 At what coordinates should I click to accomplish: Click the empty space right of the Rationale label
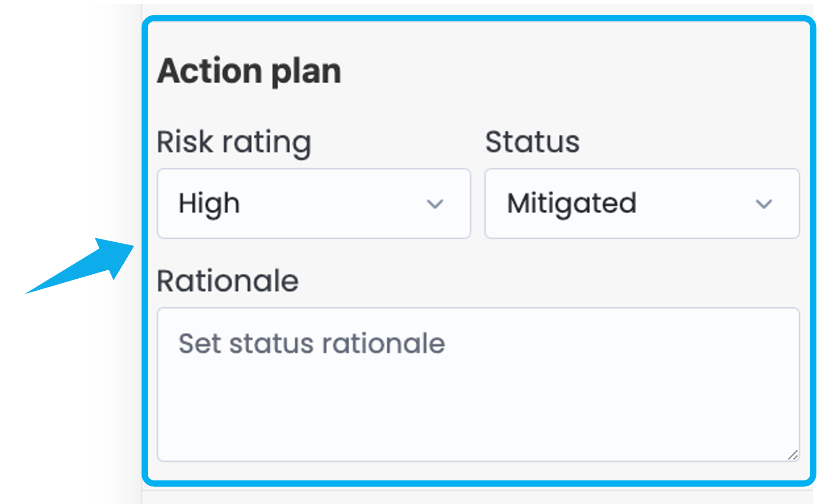(534, 281)
